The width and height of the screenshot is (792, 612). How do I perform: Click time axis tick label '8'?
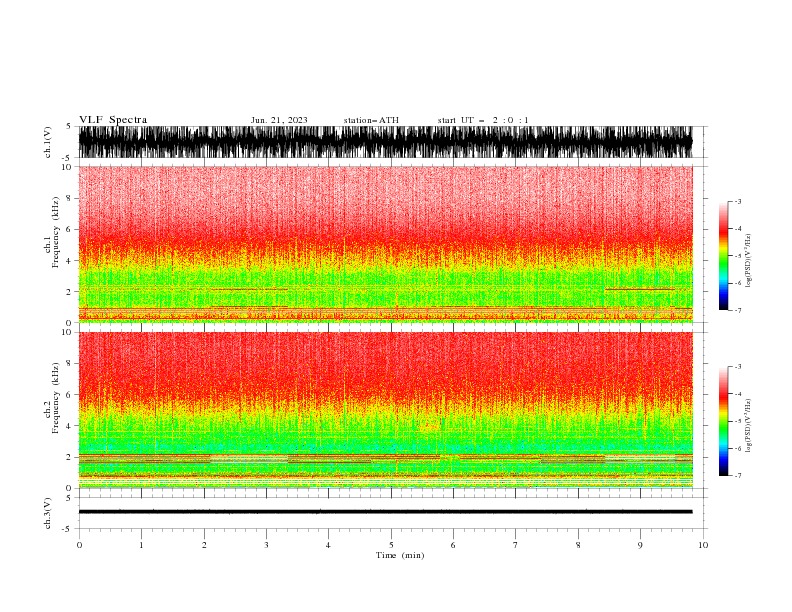[x=578, y=545]
